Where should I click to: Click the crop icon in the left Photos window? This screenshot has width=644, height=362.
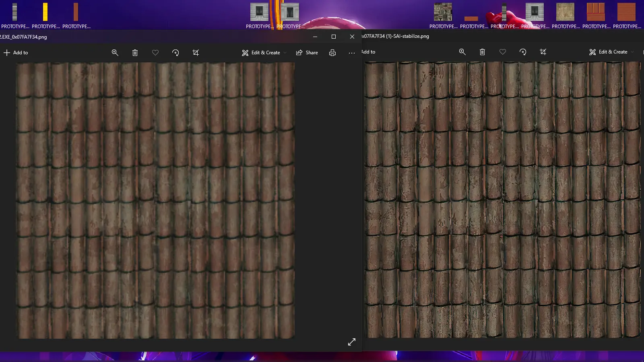point(196,53)
